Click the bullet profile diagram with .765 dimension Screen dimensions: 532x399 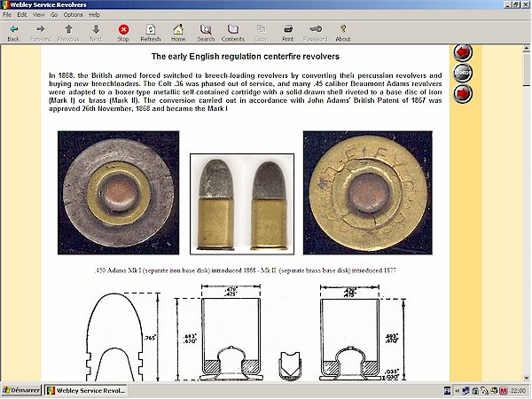click(122, 336)
